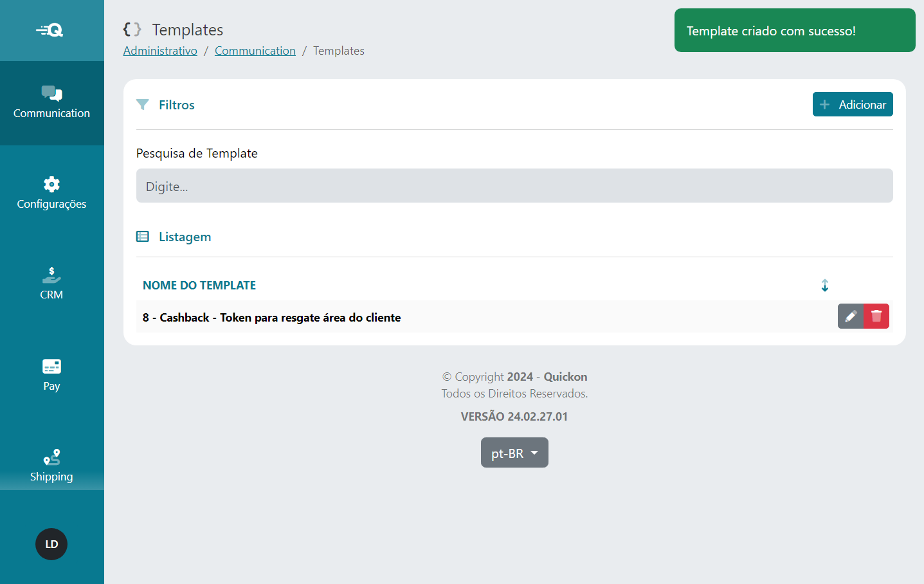Open the Configurações sidebar section
Screen dimensions: 924x584
[x=51, y=194]
